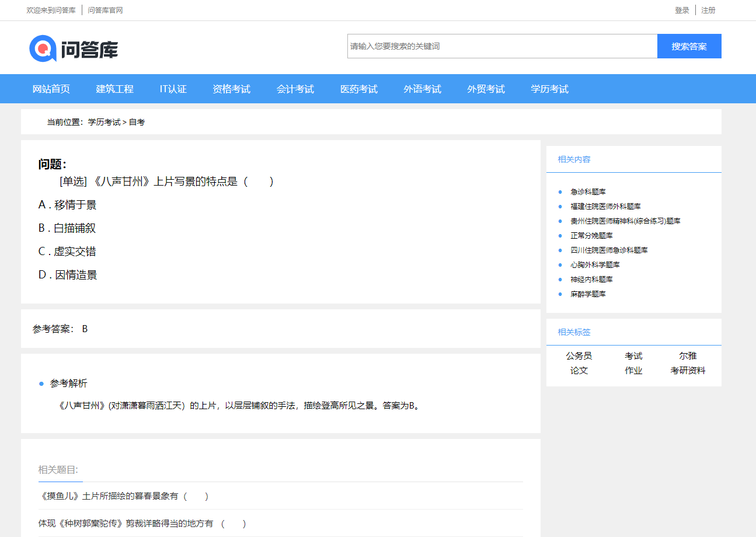The height and width of the screenshot is (537, 756).
Task: Open 四川住院医师急诊科题库 link
Action: 609,250
